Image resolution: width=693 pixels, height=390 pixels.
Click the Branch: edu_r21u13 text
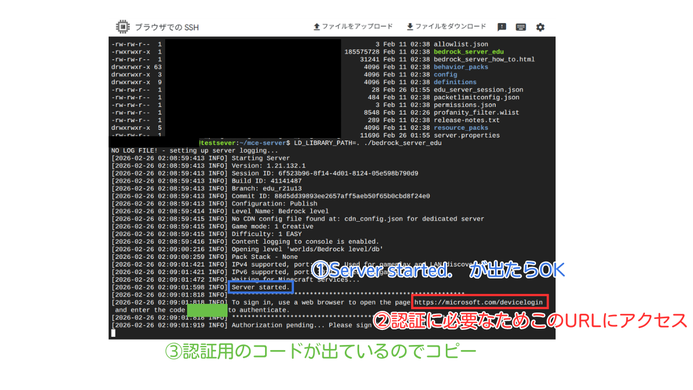(x=267, y=188)
